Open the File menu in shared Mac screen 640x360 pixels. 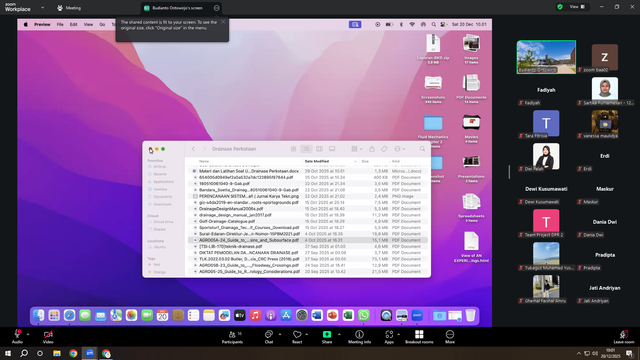(x=60, y=24)
